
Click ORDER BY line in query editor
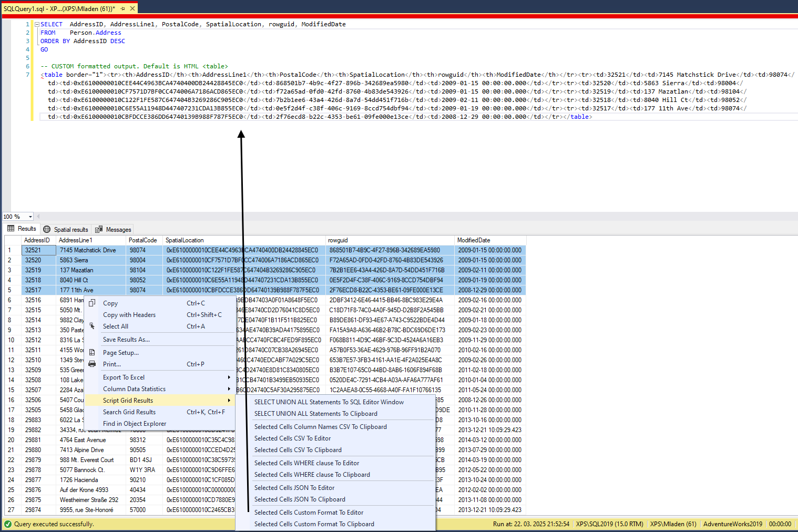(x=83, y=41)
